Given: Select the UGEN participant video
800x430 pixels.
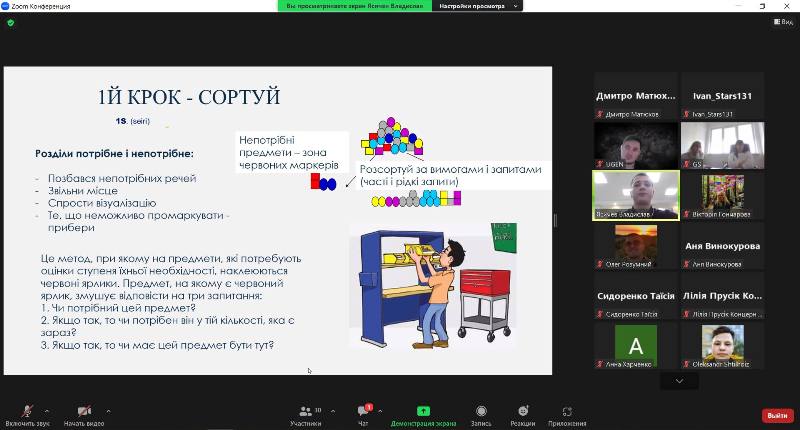Looking at the screenshot, I should [x=636, y=145].
